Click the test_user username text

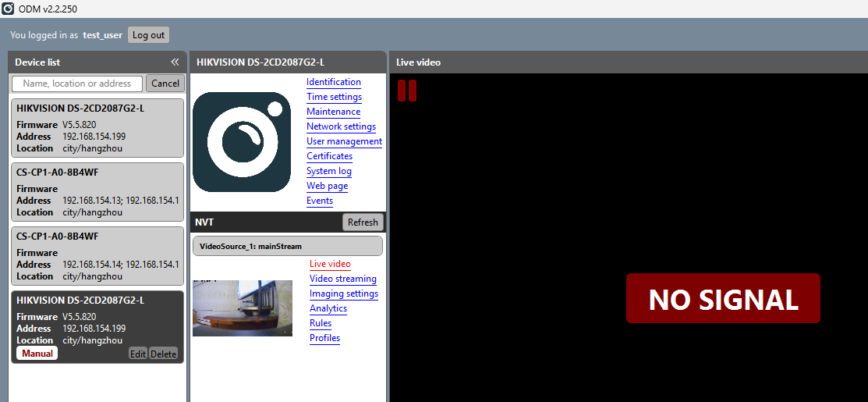tap(102, 35)
